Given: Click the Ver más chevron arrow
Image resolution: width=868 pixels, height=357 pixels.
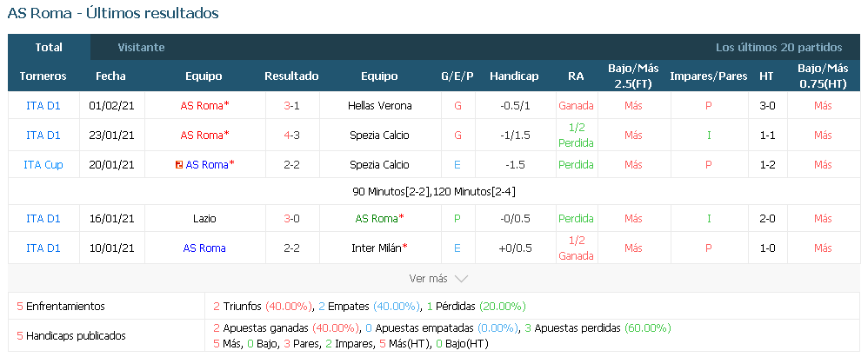Looking at the screenshot, I should coord(461,279).
